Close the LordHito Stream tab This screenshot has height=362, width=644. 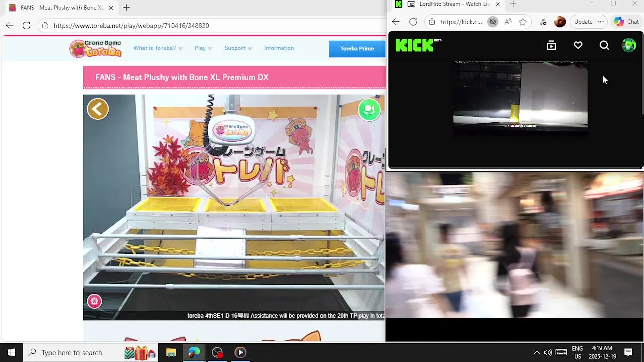[x=498, y=4]
